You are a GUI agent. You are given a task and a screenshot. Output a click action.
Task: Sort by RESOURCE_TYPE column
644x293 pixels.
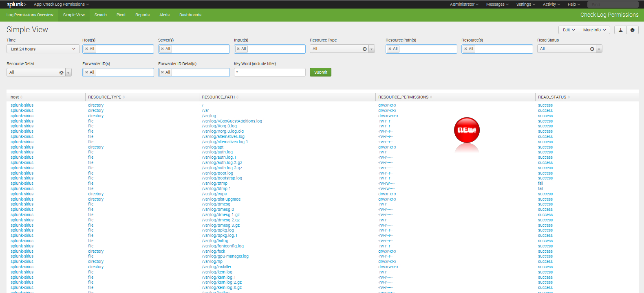pyautogui.click(x=106, y=97)
